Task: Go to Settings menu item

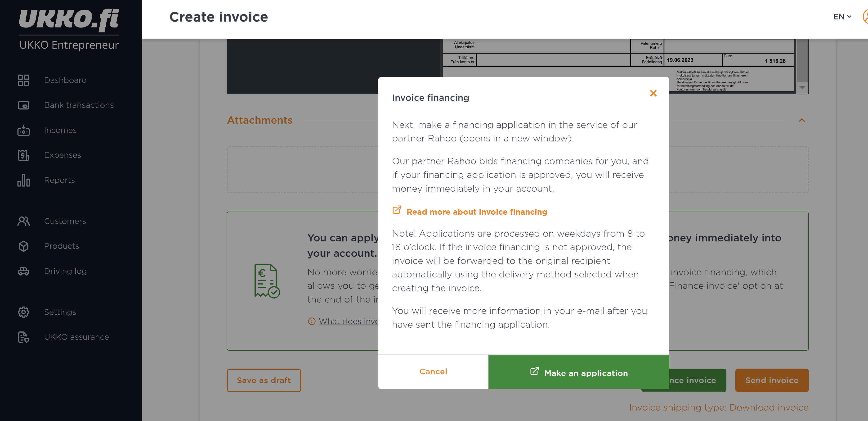Action: pos(60,312)
